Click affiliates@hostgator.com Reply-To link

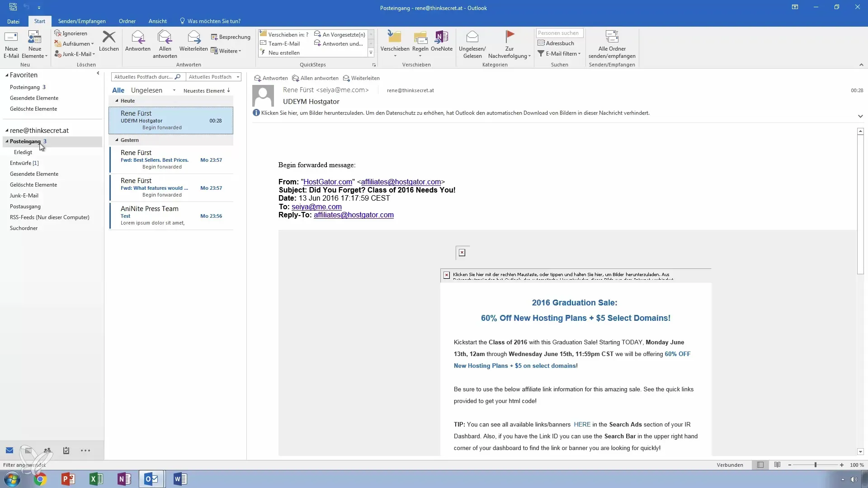point(354,215)
